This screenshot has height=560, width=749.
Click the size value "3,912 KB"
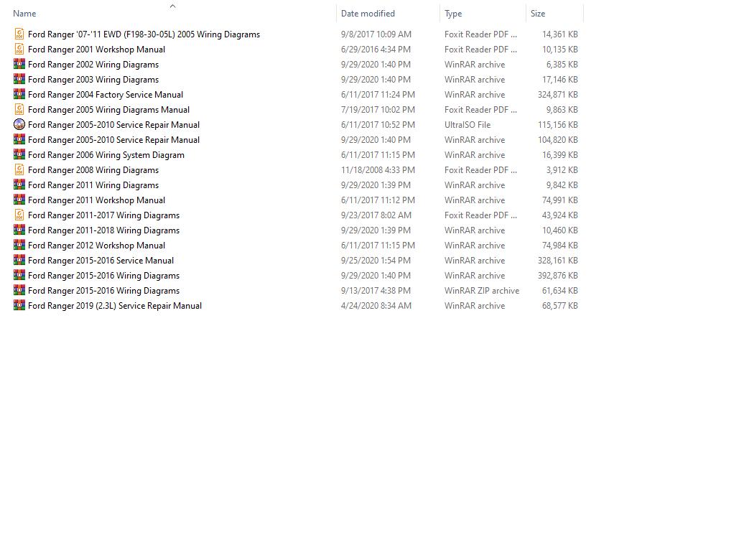pyautogui.click(x=562, y=169)
